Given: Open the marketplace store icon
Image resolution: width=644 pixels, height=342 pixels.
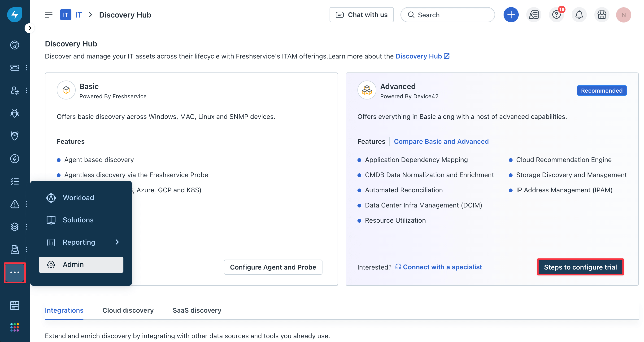Looking at the screenshot, I should (601, 15).
